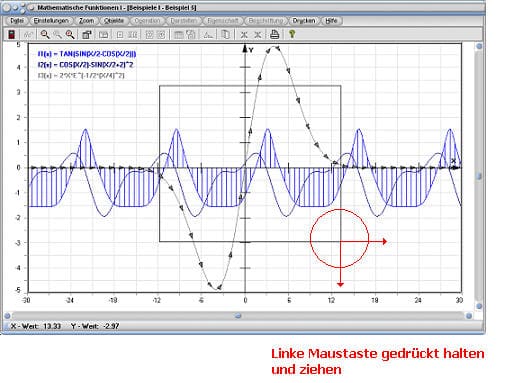Open the Objekte menu
The width and height of the screenshot is (510, 383).
point(114,21)
